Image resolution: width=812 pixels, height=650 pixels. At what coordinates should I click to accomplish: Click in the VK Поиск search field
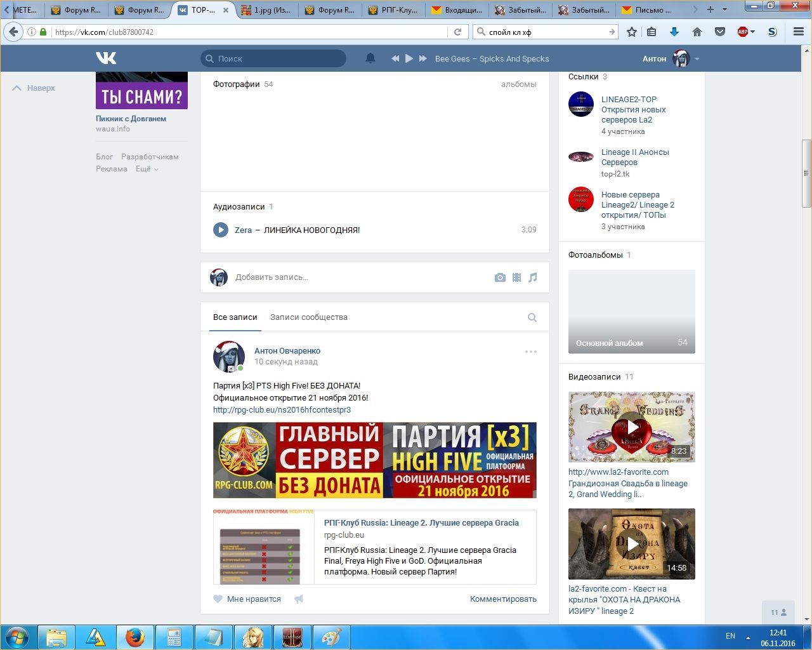tap(273, 58)
